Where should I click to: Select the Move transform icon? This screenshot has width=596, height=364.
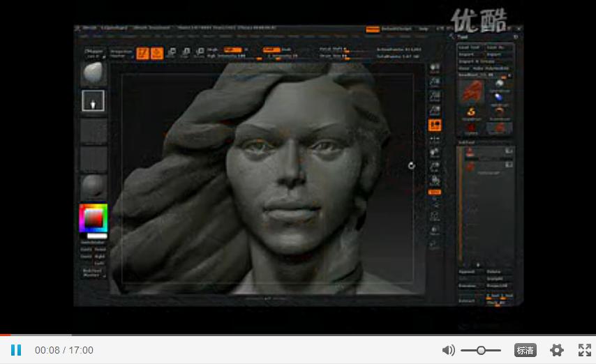pos(172,52)
